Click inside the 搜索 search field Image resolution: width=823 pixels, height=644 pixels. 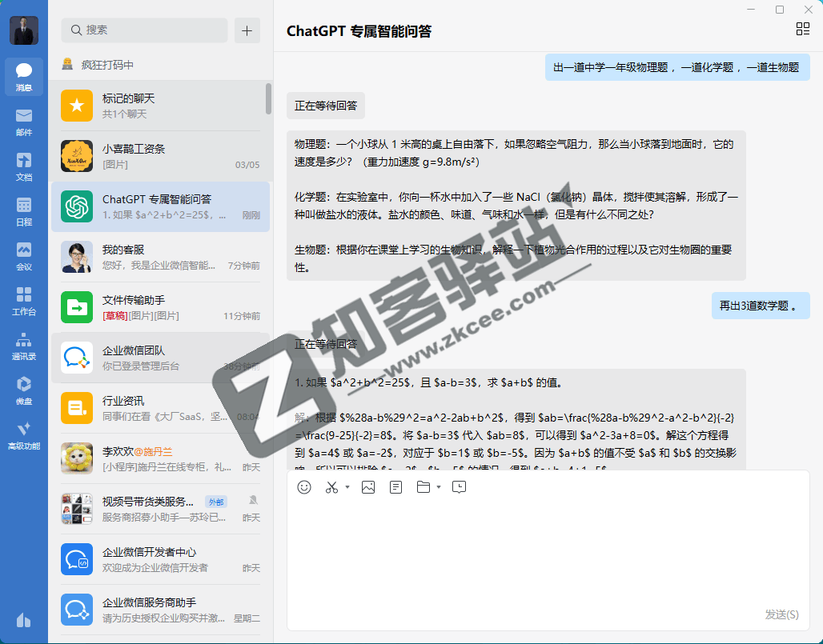point(144,30)
